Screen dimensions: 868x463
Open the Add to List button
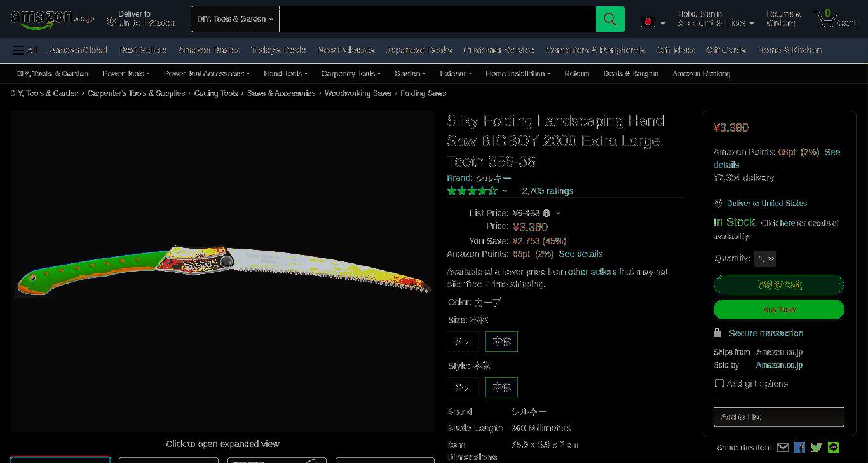(779, 417)
